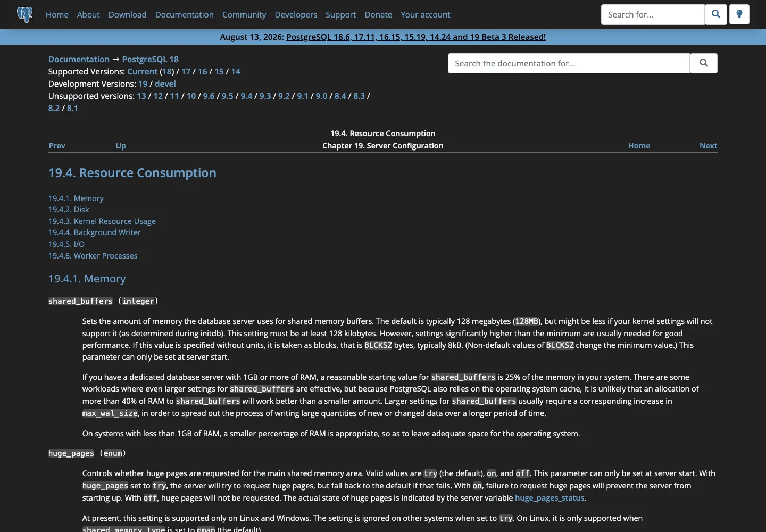Click the Home link in the page navigation
766x532 pixels.
tap(639, 146)
